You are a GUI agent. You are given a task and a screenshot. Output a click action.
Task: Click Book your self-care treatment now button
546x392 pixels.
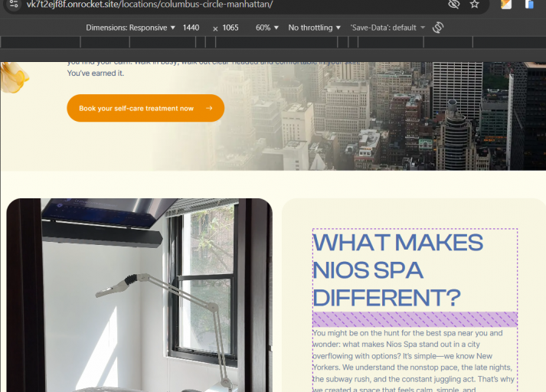[x=145, y=108]
